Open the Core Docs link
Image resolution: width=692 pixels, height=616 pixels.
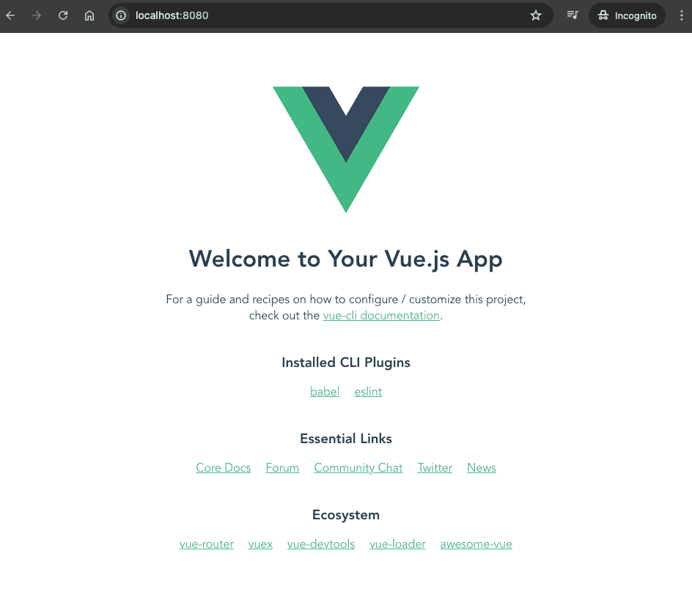(224, 468)
